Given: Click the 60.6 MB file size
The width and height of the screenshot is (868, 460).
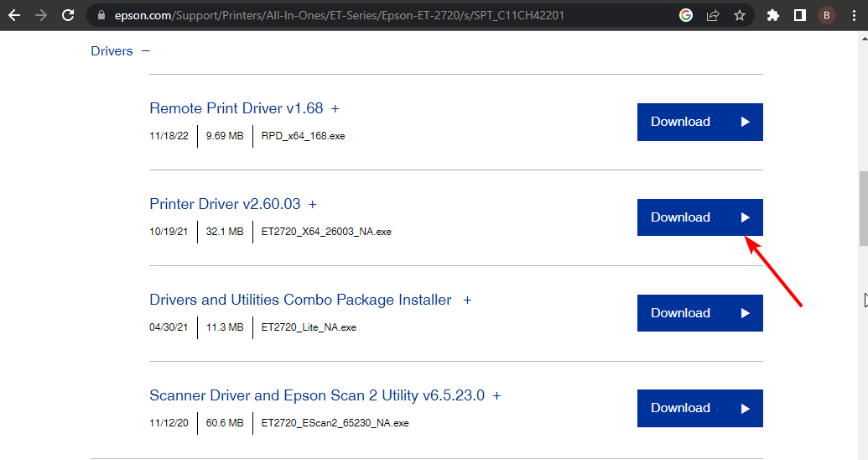Looking at the screenshot, I should (225, 423).
